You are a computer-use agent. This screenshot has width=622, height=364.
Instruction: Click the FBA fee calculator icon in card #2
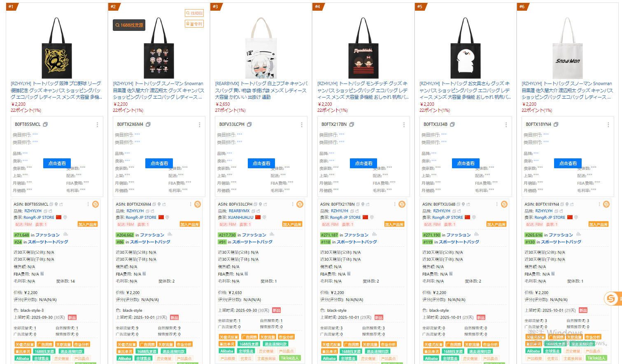pos(144,274)
